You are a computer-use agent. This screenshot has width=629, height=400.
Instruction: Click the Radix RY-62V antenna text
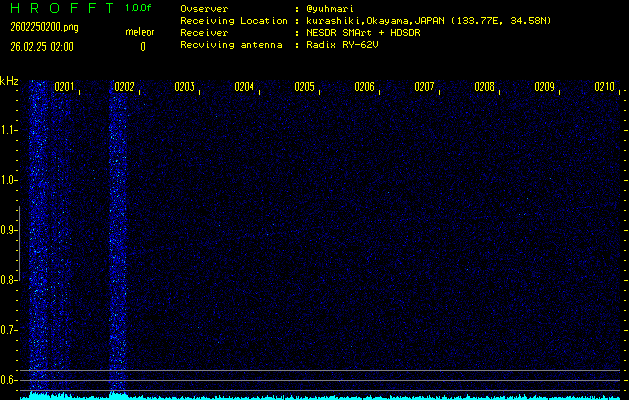pyautogui.click(x=350, y=45)
